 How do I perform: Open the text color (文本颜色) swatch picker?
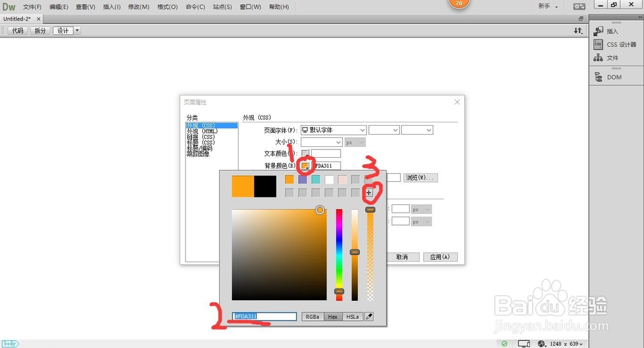305,153
